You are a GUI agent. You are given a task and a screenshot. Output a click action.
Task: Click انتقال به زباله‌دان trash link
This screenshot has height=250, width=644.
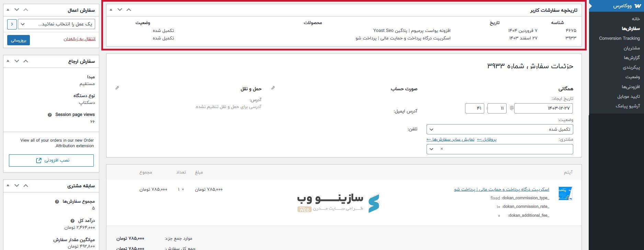[x=80, y=39]
